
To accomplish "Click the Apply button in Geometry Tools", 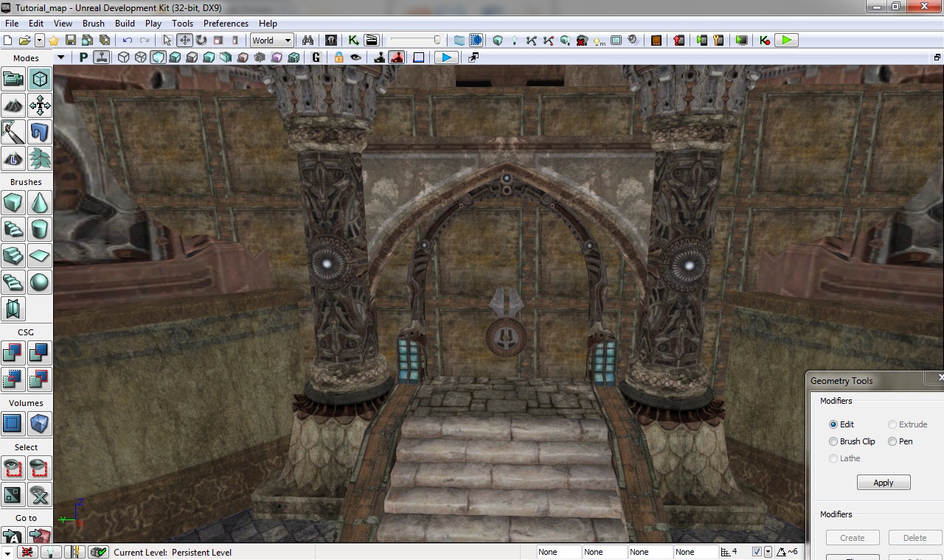I will 884,483.
